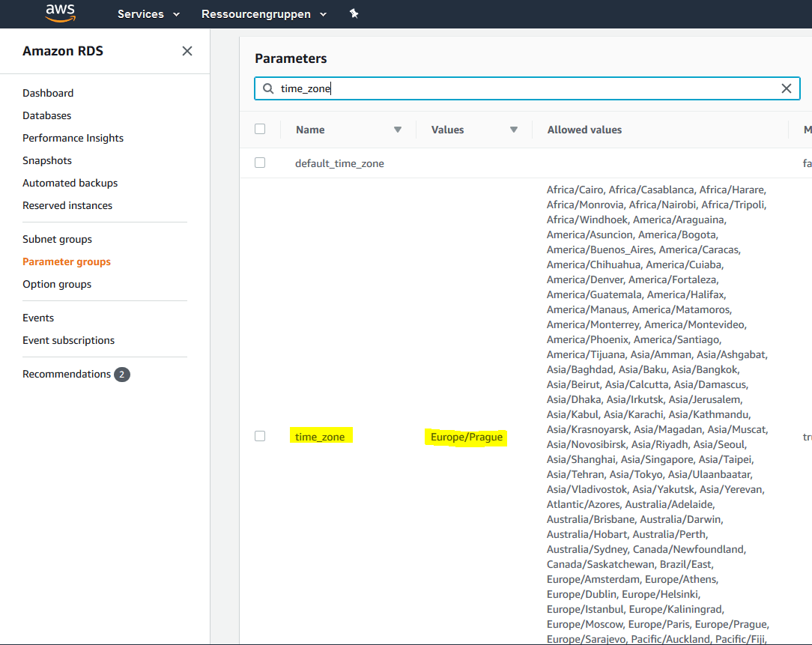This screenshot has width=812, height=645.
Task: Open Recommendations with the badge count 2
Action: (67, 374)
